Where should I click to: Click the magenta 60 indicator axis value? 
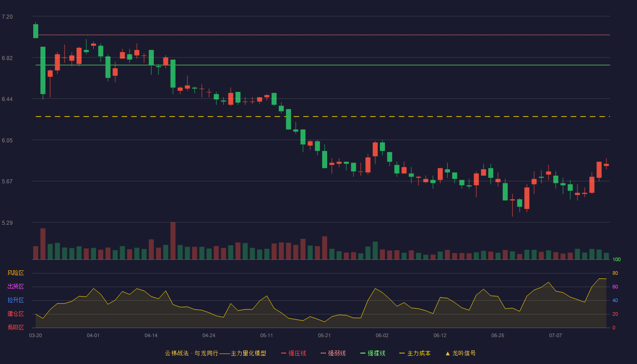point(615,287)
